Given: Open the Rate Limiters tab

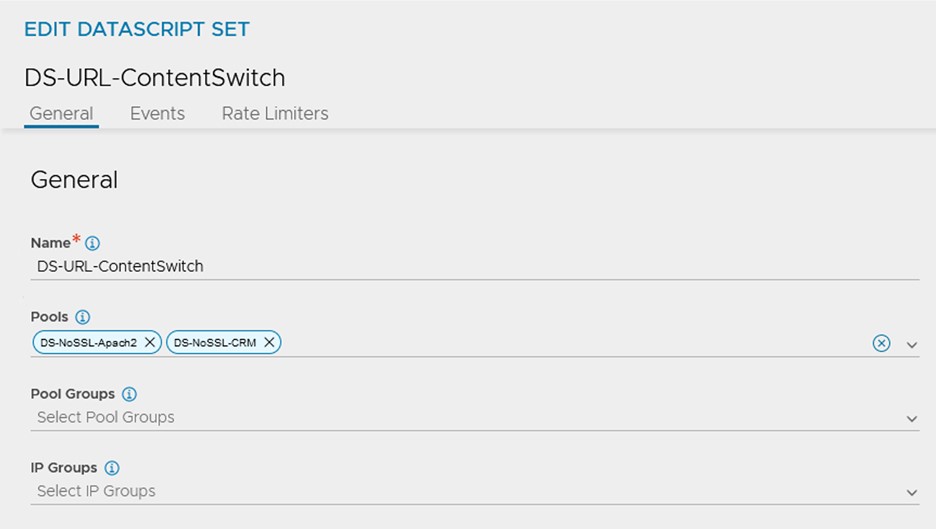Looking at the screenshot, I should click(275, 114).
